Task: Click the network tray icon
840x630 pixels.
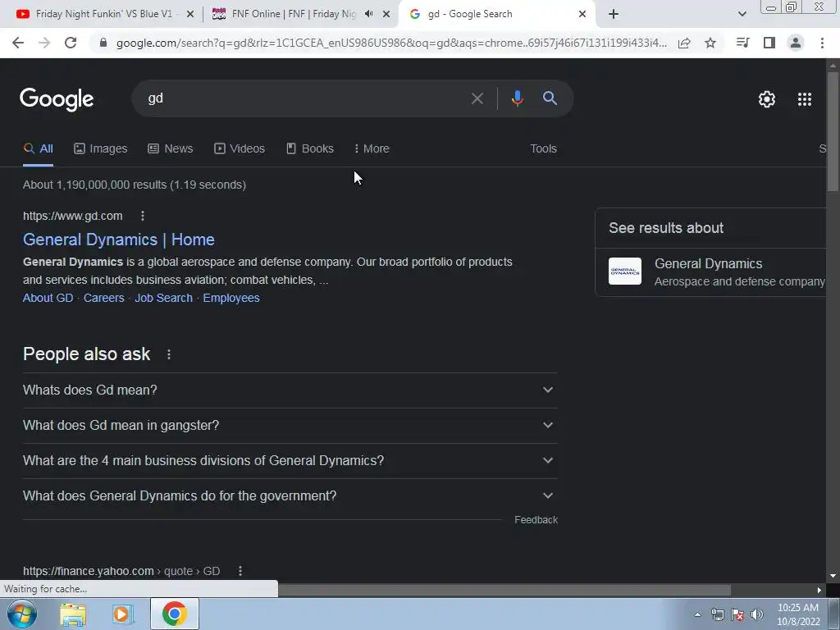Action: (717, 614)
